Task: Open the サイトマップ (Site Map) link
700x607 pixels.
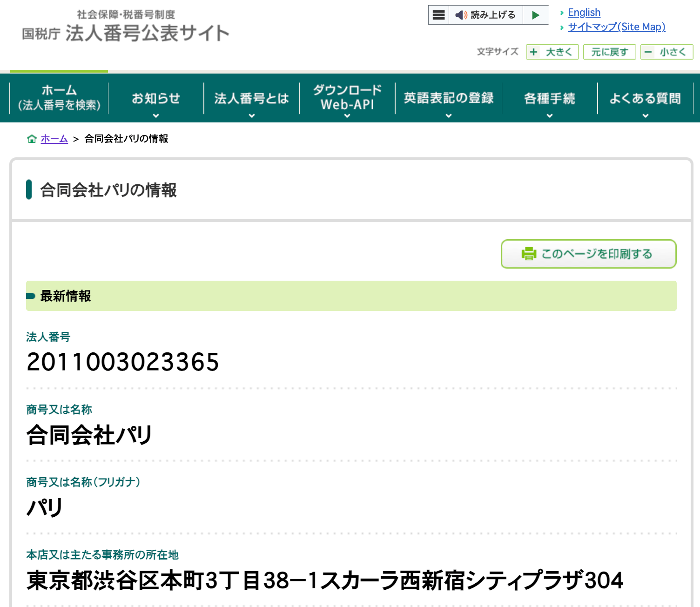Action: click(617, 27)
